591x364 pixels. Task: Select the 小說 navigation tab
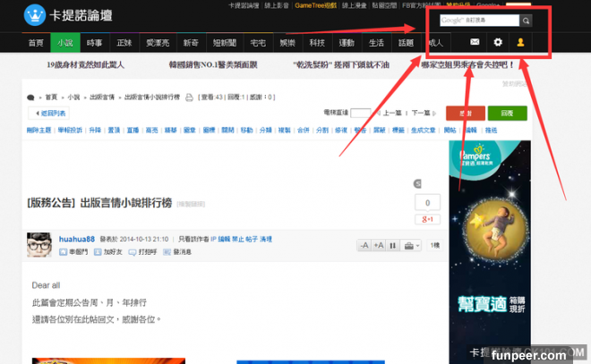pyautogui.click(x=64, y=42)
